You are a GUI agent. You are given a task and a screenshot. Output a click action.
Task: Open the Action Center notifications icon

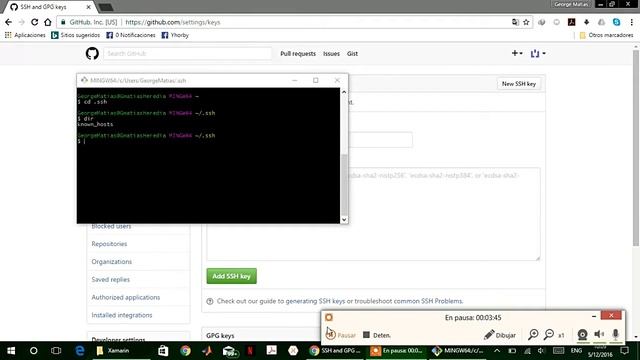pos(624,351)
